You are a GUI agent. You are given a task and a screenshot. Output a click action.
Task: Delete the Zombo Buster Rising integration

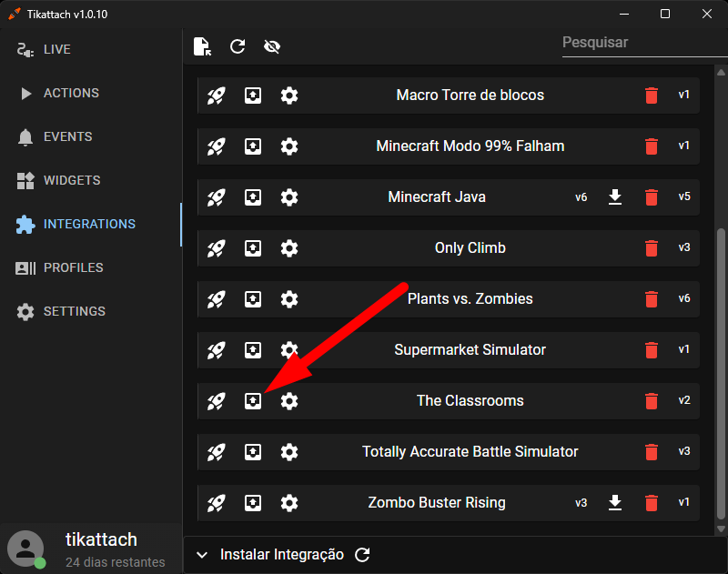(x=652, y=503)
